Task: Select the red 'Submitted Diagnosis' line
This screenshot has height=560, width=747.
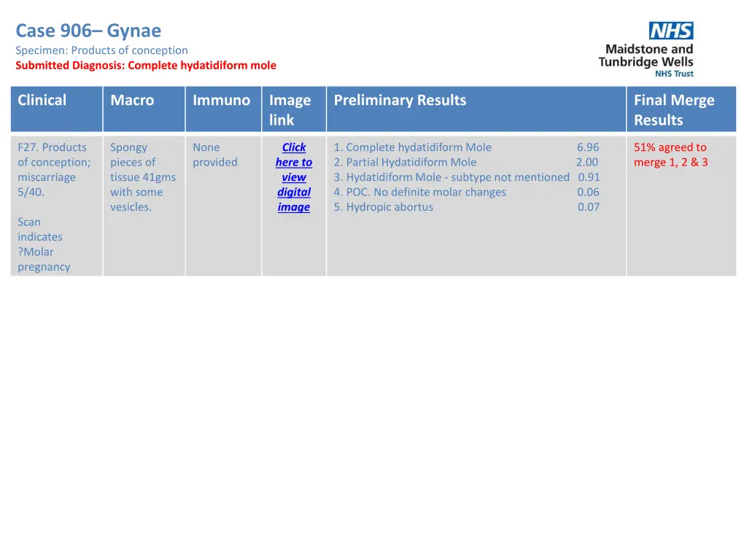Action: pyautogui.click(x=146, y=65)
